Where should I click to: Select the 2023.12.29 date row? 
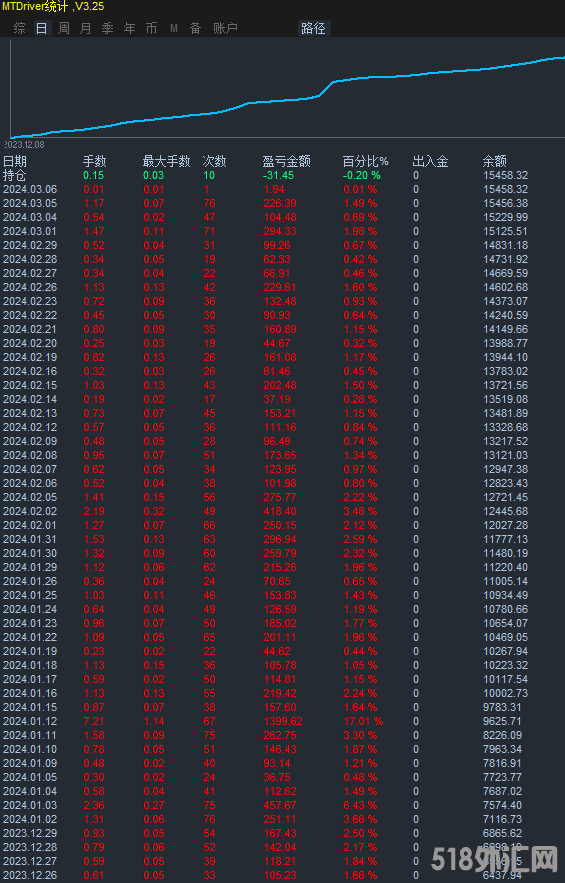click(x=30, y=833)
